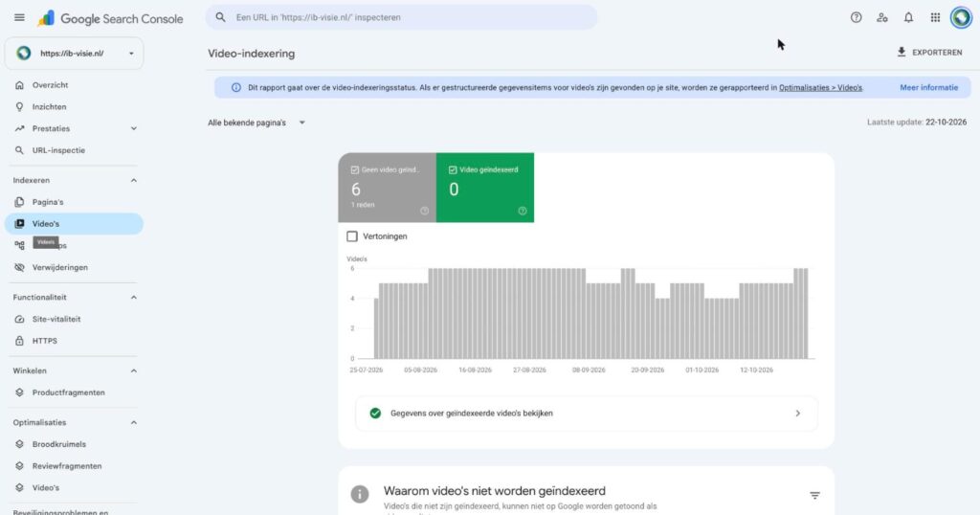Click the Prestaties trend icon
980x515 pixels.
pos(19,128)
